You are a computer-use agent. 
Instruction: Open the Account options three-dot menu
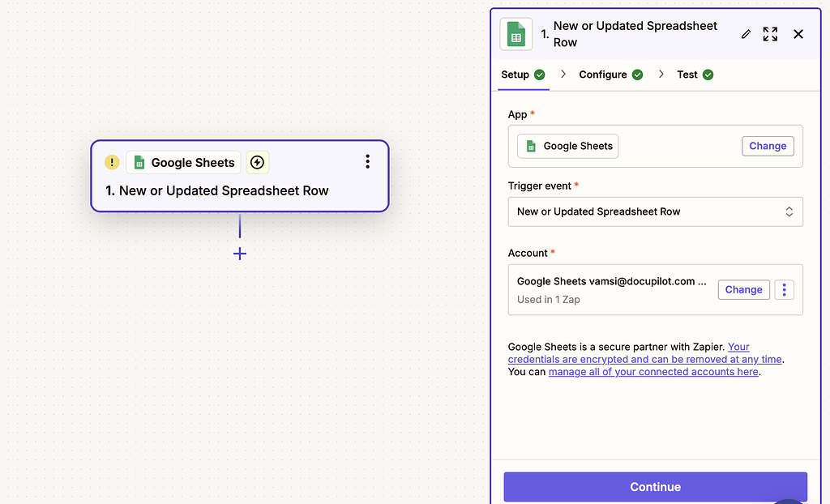[x=784, y=289]
